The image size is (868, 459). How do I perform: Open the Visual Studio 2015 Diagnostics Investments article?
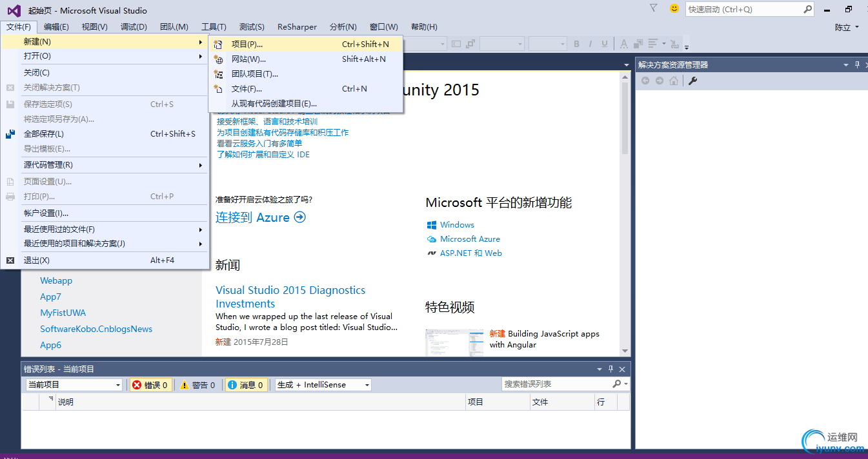pos(290,297)
